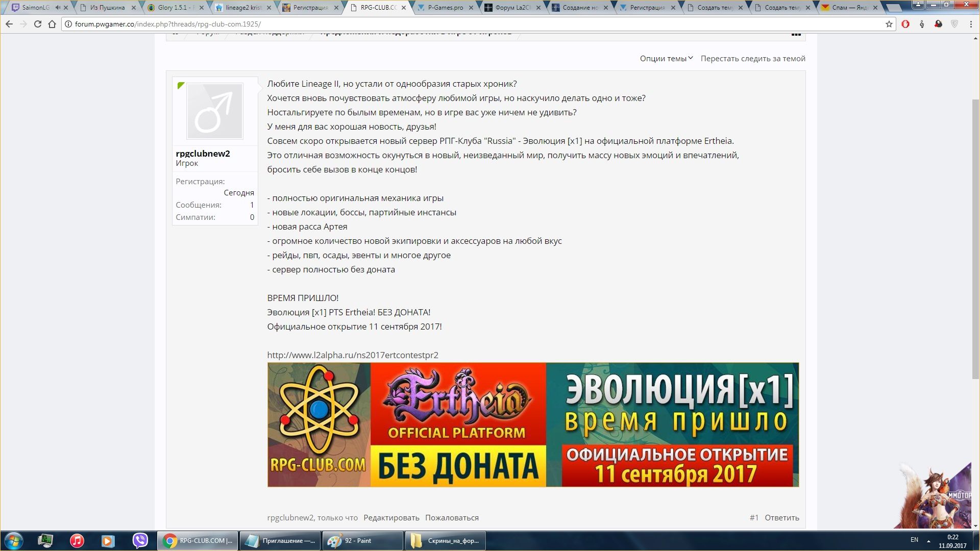Viewport: 980px width, 551px height.
Task: Click the EN language indicator
Action: (x=914, y=540)
